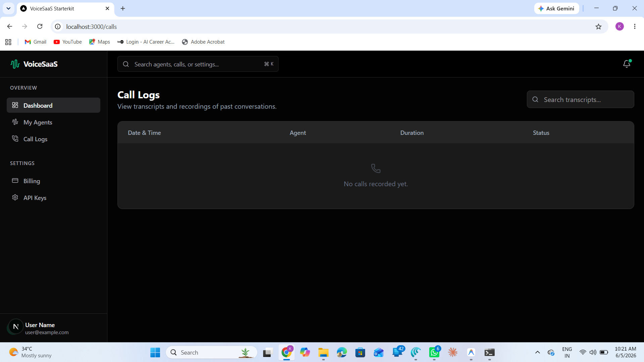Open a new browser tab
The height and width of the screenshot is (362, 644).
point(123,8)
